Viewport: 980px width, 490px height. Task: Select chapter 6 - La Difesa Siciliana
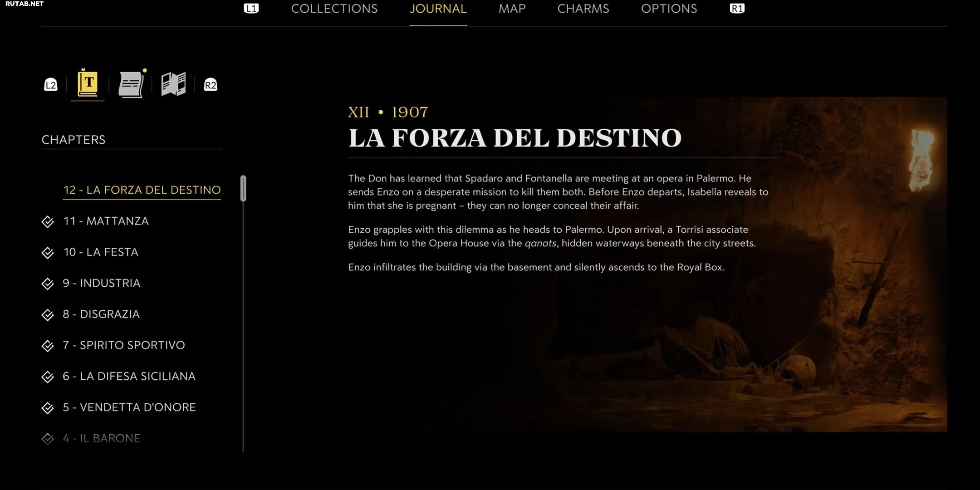(x=129, y=376)
